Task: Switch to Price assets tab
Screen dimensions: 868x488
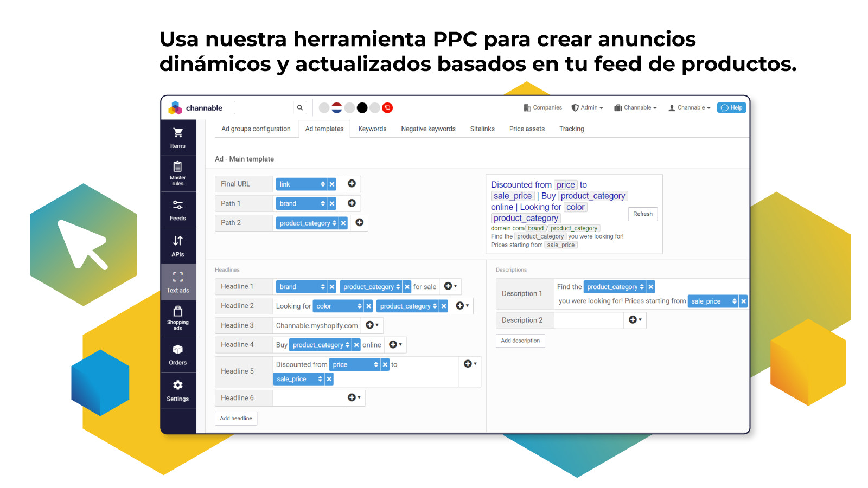Action: 527,129
